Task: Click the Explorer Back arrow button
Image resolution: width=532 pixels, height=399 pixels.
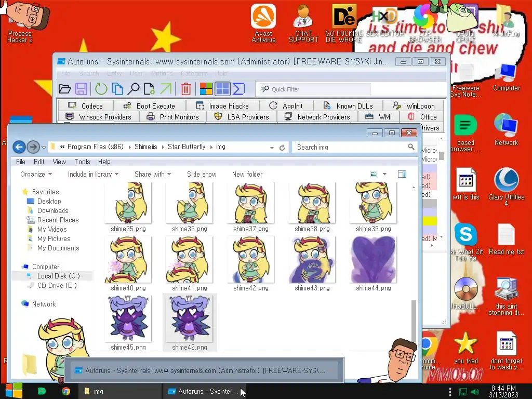Action: (19, 147)
